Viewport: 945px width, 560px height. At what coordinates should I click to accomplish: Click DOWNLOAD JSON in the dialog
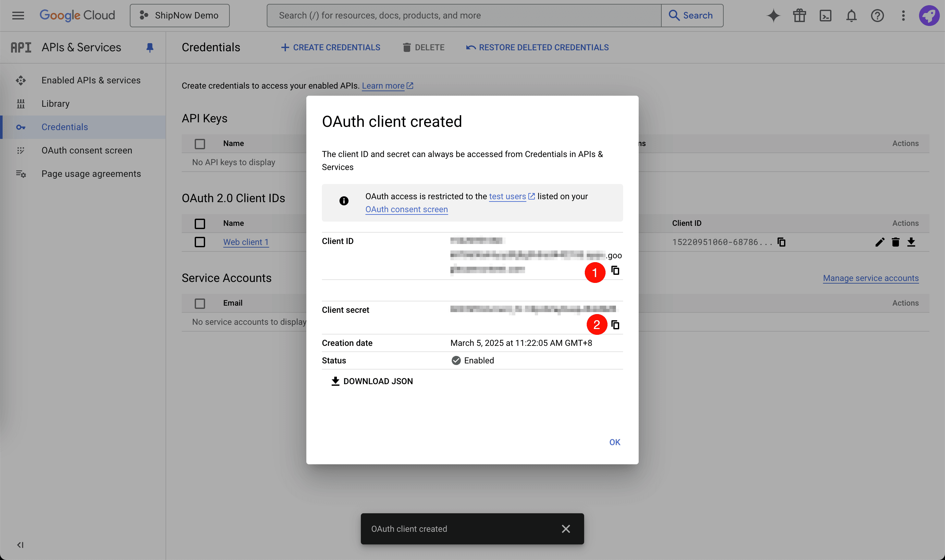(x=372, y=381)
